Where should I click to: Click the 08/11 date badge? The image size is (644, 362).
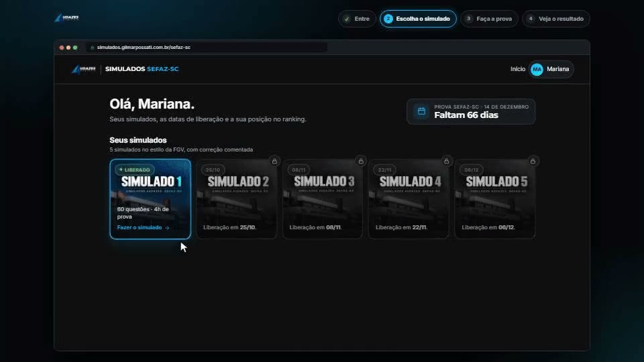[x=299, y=170]
